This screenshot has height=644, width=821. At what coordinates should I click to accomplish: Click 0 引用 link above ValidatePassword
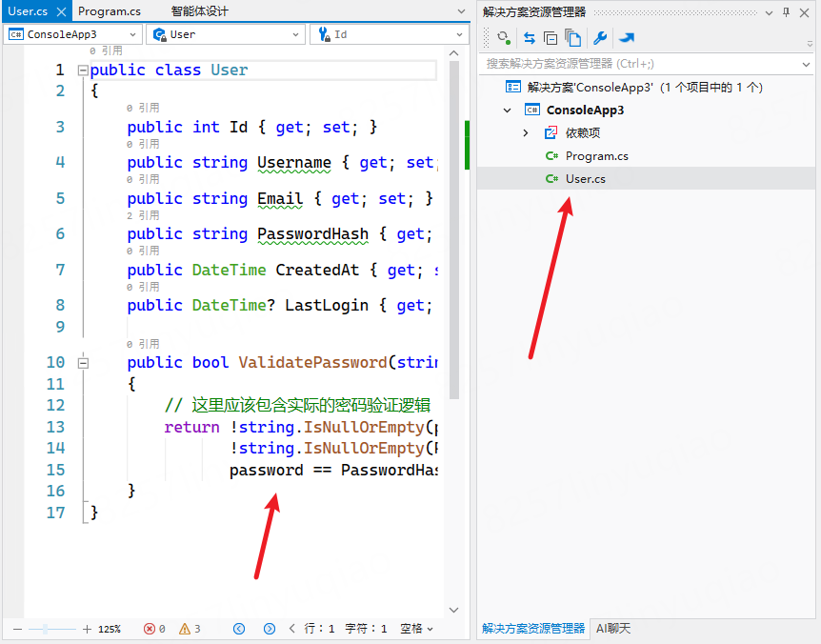pyautogui.click(x=143, y=344)
